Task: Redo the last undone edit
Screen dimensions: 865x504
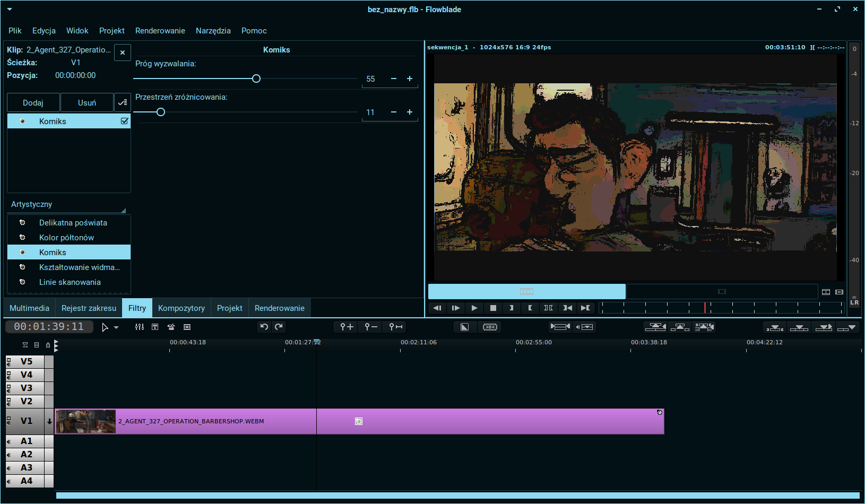Action: (x=279, y=327)
